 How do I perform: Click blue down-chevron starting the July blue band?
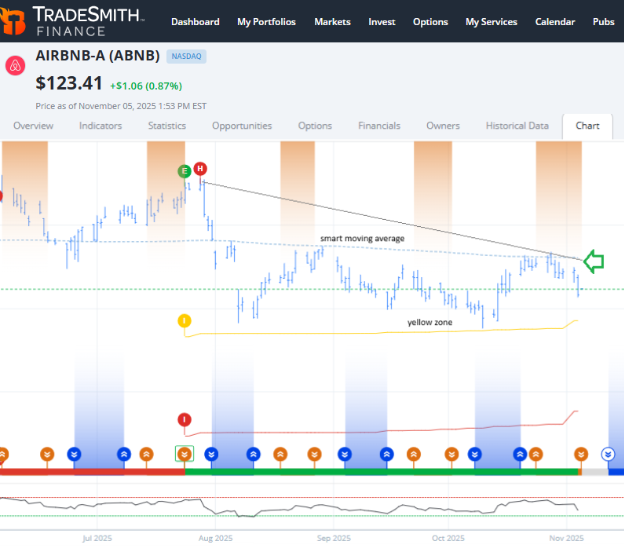pyautogui.click(x=74, y=454)
